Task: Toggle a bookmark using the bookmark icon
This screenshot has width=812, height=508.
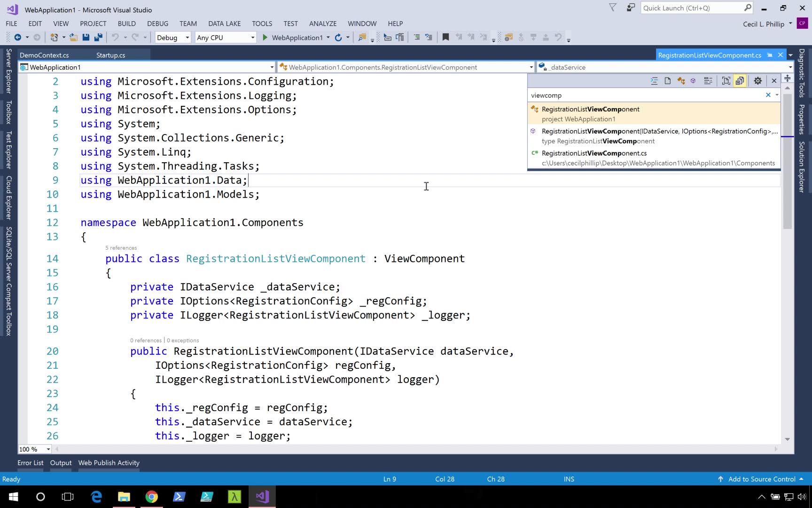Action: click(445, 38)
